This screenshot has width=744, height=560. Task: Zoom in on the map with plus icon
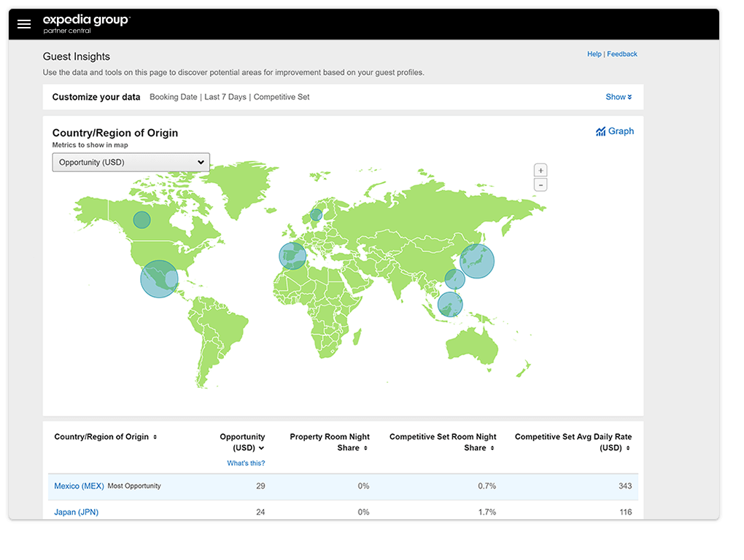click(x=540, y=170)
